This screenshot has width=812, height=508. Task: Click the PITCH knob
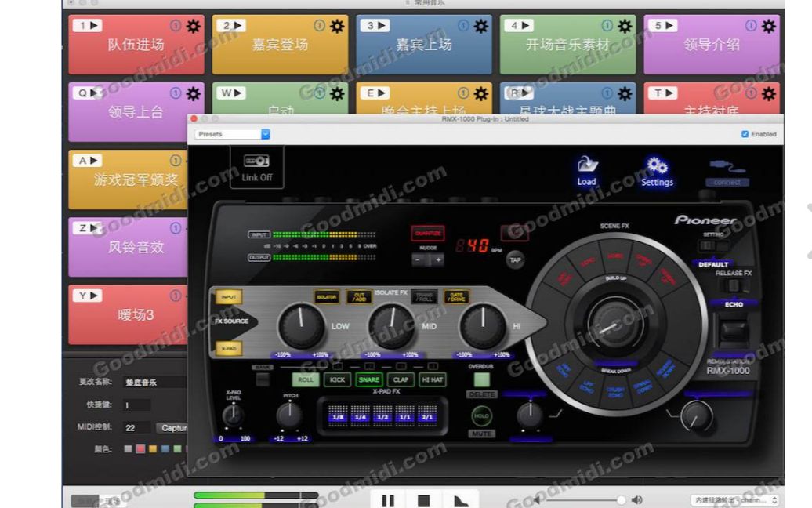289,415
